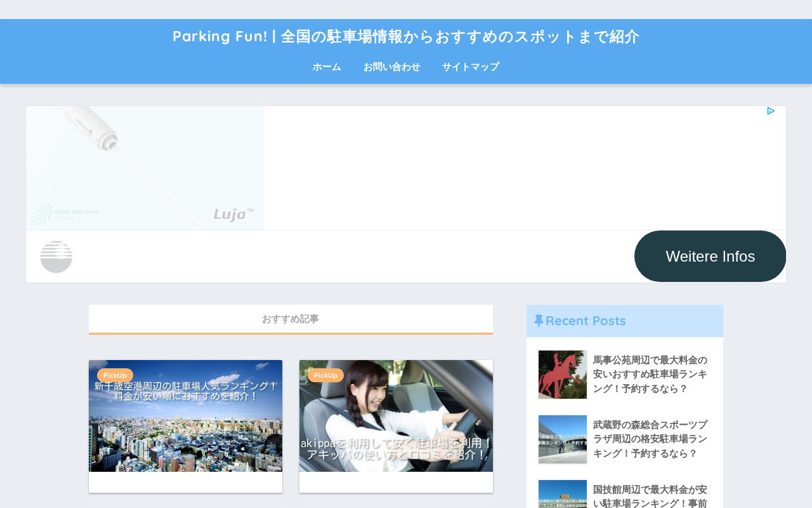Open the red horse statue thumbnail
Screen dimensions: 812x508
click(x=563, y=375)
